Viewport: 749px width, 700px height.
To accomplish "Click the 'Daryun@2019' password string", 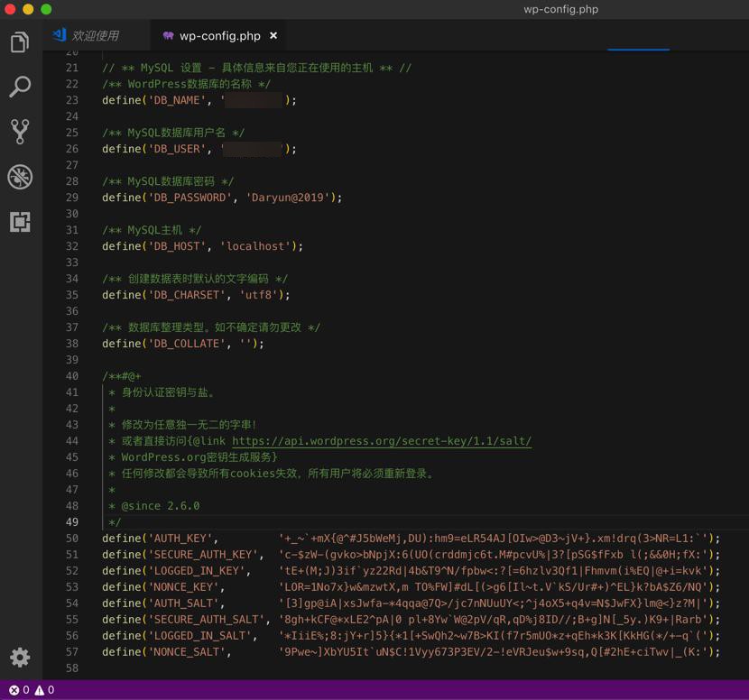I will pyautogui.click(x=288, y=198).
